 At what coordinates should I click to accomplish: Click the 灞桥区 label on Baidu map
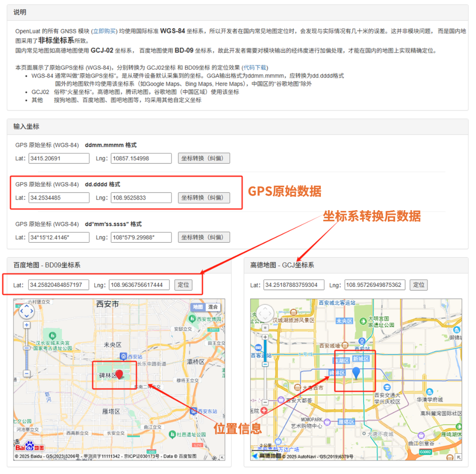(196, 362)
